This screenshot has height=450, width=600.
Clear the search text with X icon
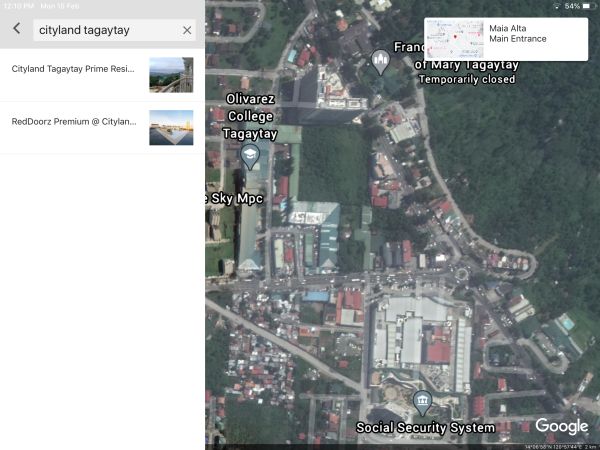point(187,30)
